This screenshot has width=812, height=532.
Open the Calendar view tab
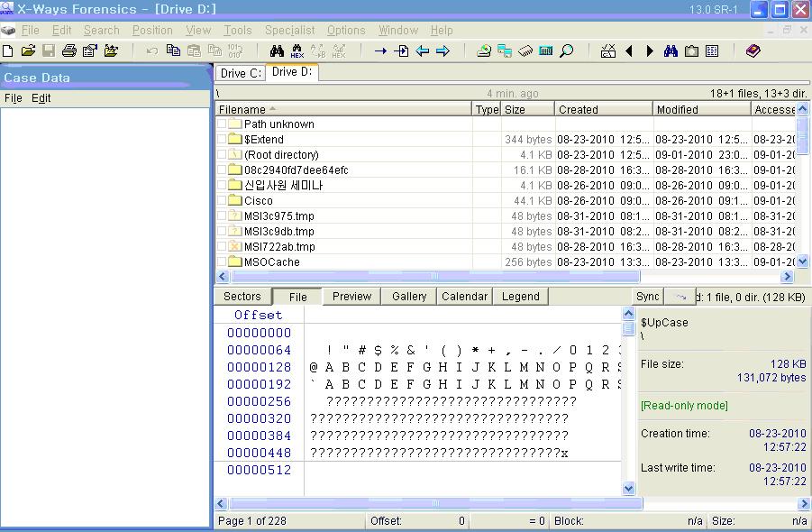pos(464,297)
